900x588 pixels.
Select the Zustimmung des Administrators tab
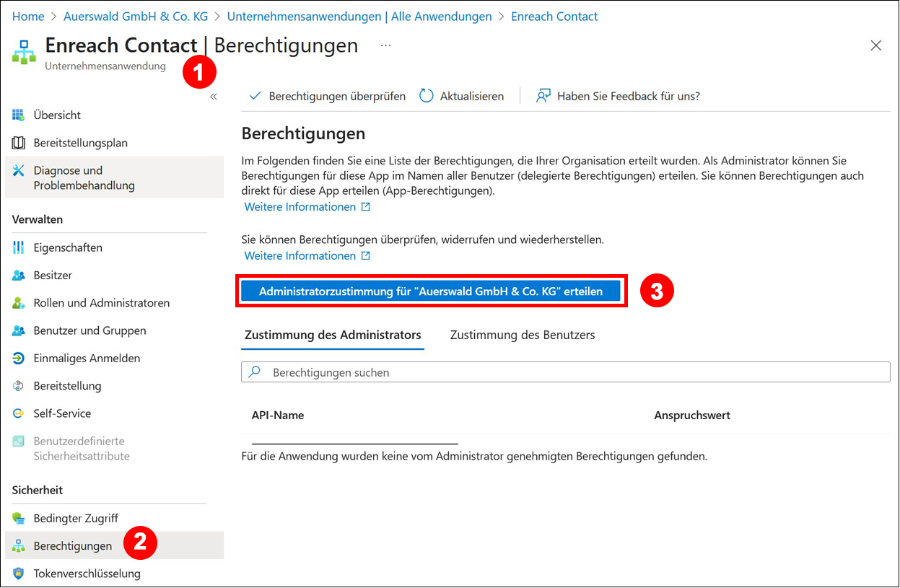333,335
